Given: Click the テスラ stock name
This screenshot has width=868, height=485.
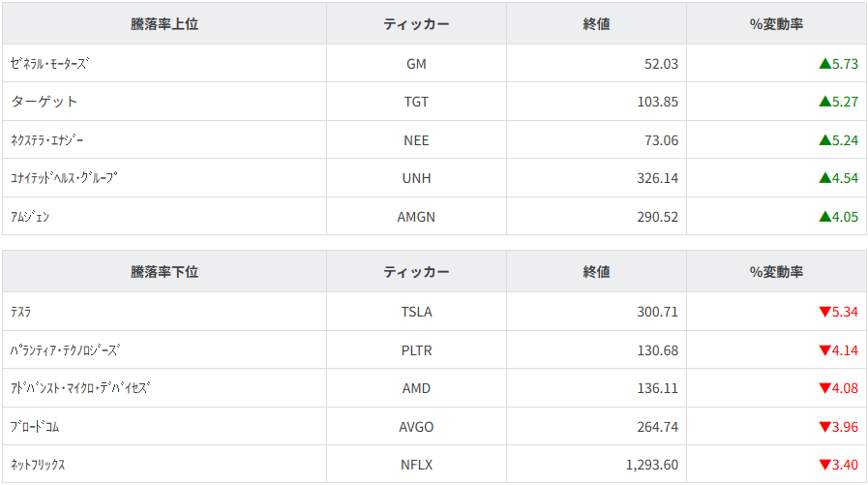Looking at the screenshot, I should 21,312.
